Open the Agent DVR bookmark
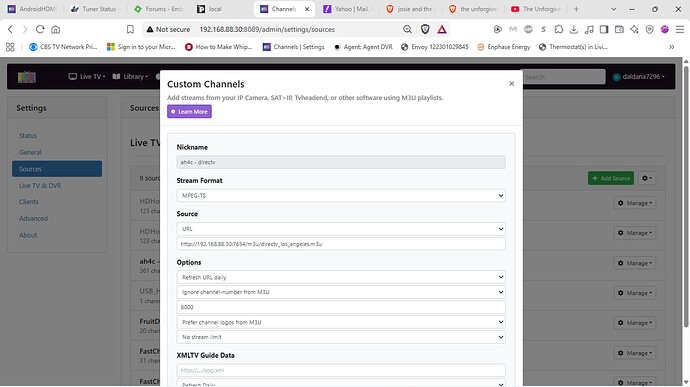Screen dimensions: 690x387 tap(363, 47)
